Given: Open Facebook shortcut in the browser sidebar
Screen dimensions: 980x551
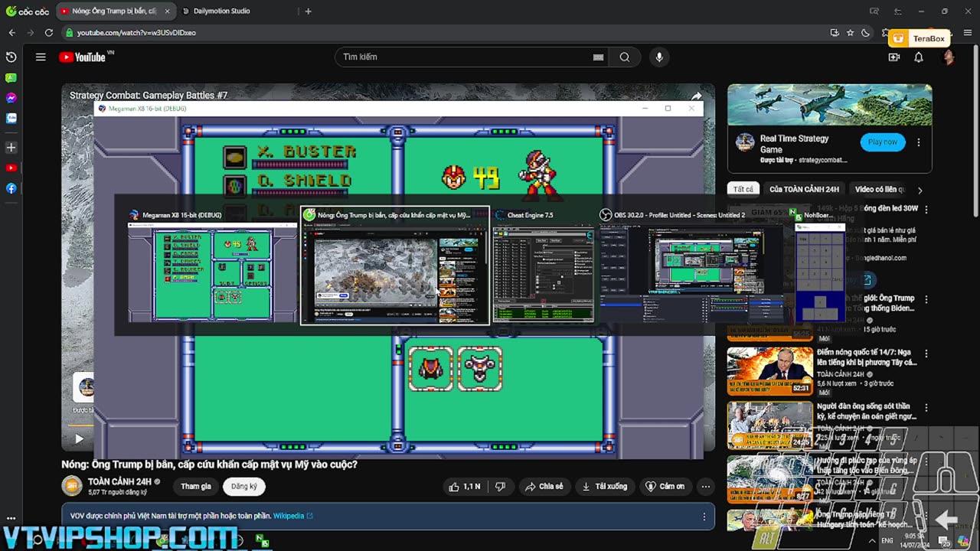Looking at the screenshot, I should [11, 188].
